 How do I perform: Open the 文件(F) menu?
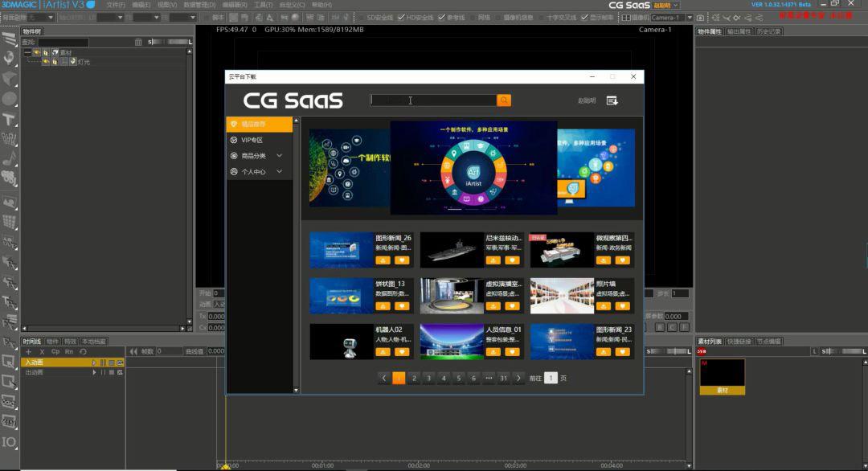click(116, 5)
